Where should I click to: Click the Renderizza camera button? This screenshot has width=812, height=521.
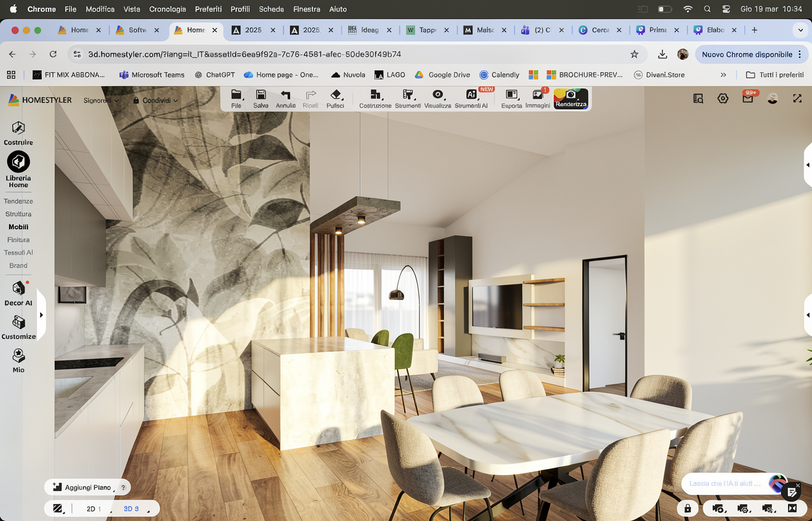pos(571,98)
